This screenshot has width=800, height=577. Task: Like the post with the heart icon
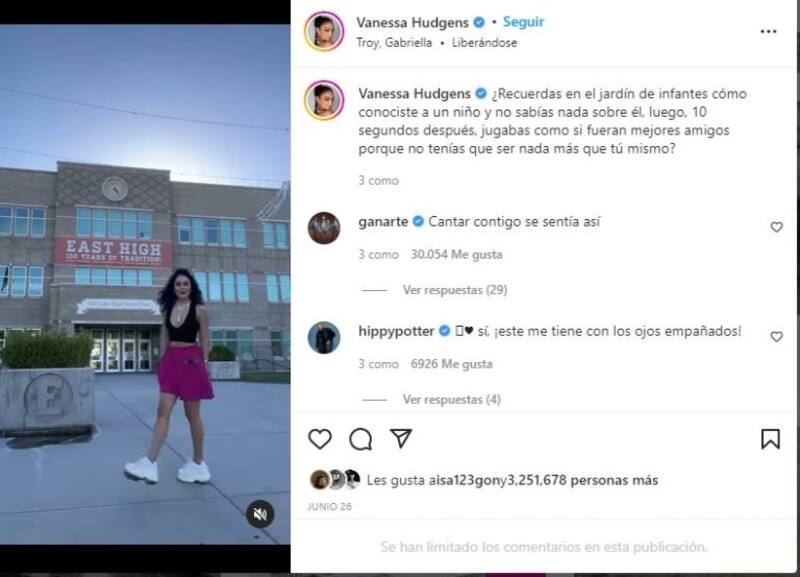tap(320, 439)
